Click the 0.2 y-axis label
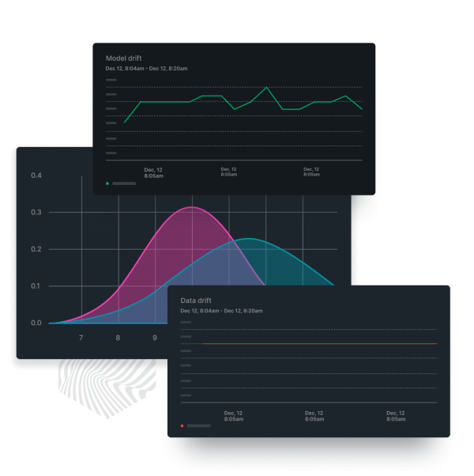The image size is (474, 476). (x=36, y=249)
